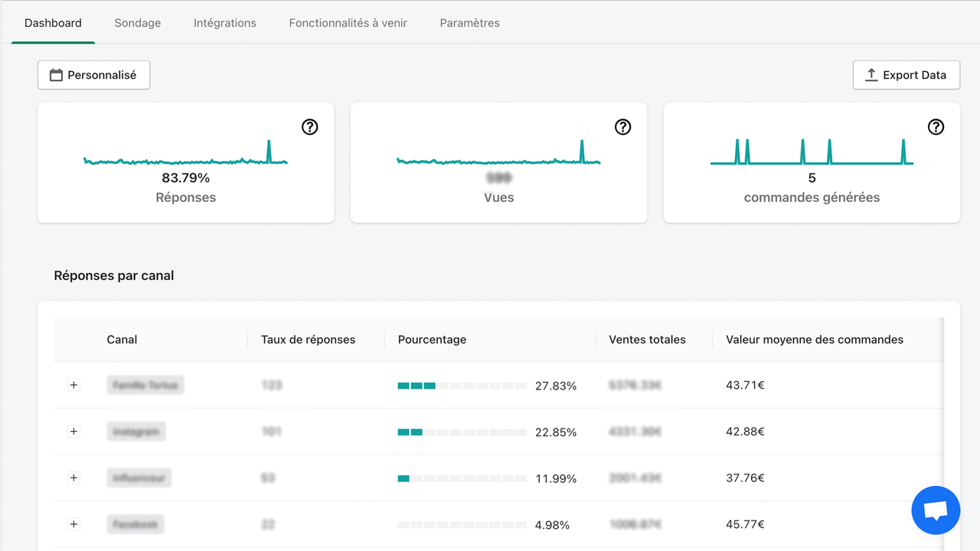Click the 37.76€ average order value
The image size is (980, 551).
(745, 478)
